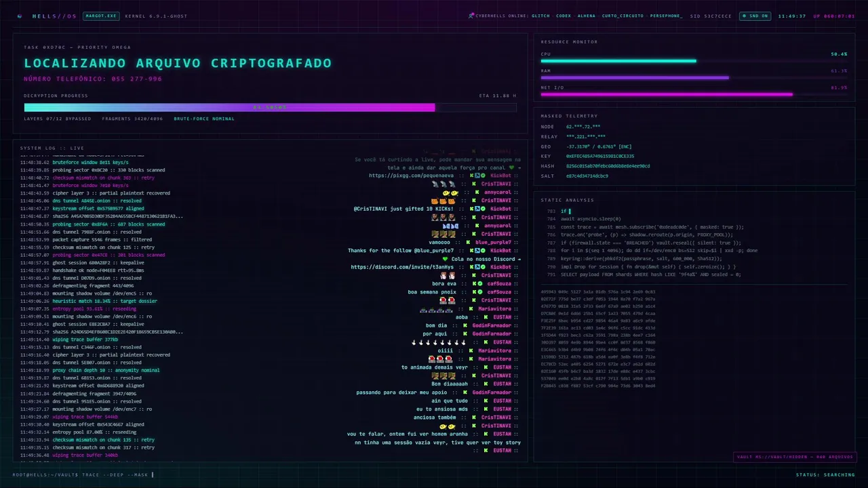Click KEY value 0xEFEC485A749615981C0CE335
Image resolution: width=868 pixels, height=488 pixels.
(600, 156)
